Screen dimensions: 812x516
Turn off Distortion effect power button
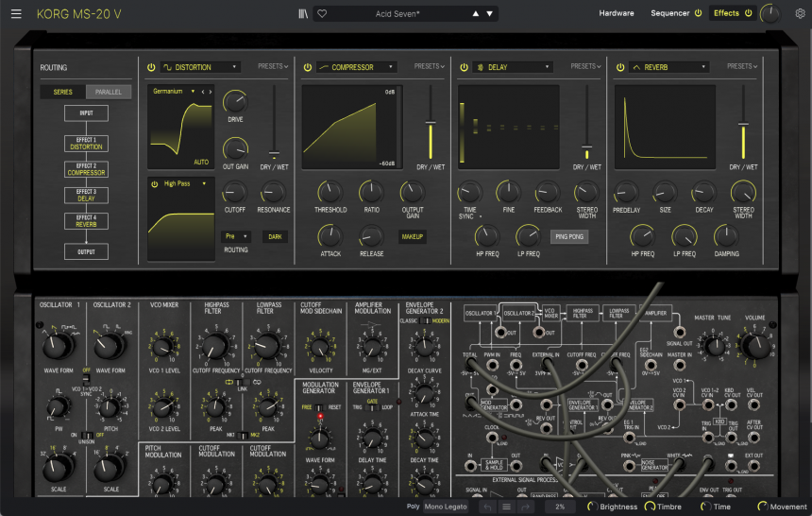151,67
